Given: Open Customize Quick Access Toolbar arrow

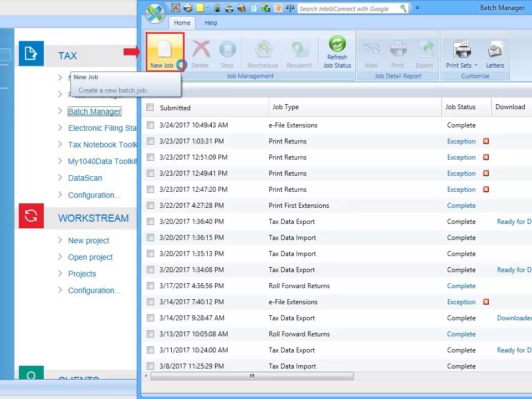Looking at the screenshot, I should [417, 8].
